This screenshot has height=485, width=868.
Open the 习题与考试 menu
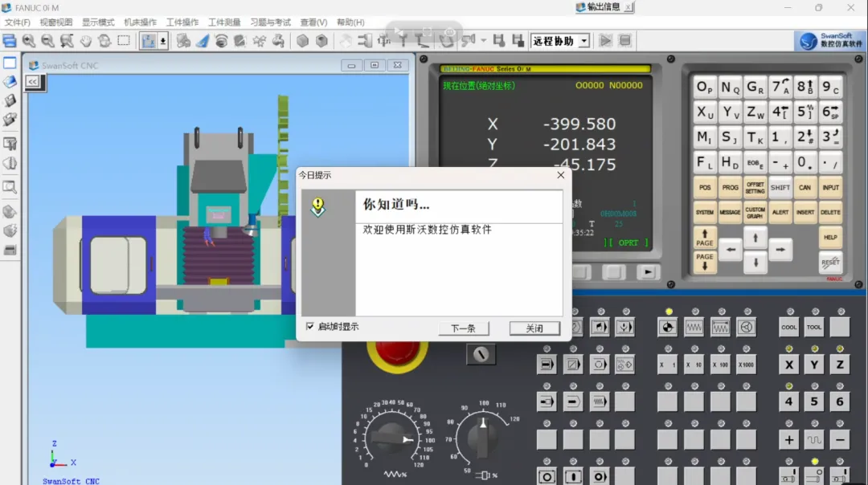point(270,22)
